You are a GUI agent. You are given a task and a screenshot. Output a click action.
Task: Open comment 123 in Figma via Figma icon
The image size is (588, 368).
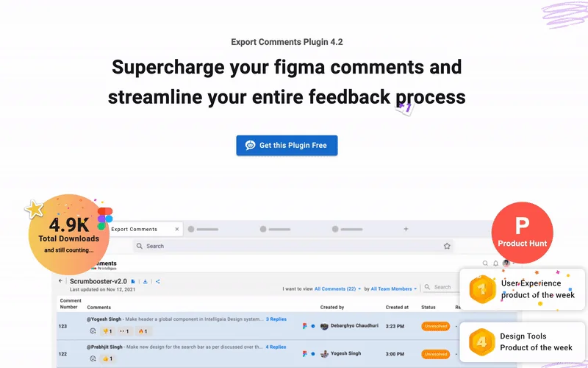pos(305,326)
